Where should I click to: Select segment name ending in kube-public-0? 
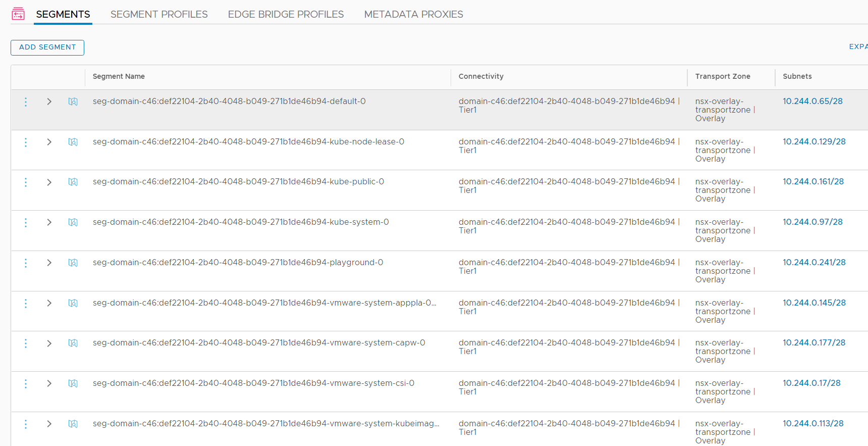pos(238,181)
